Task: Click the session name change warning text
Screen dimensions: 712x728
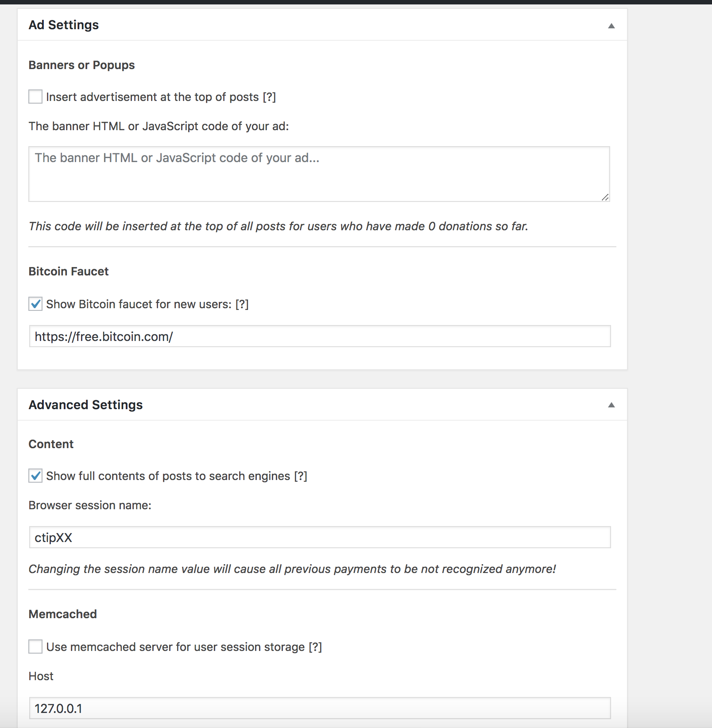Action: point(292,569)
